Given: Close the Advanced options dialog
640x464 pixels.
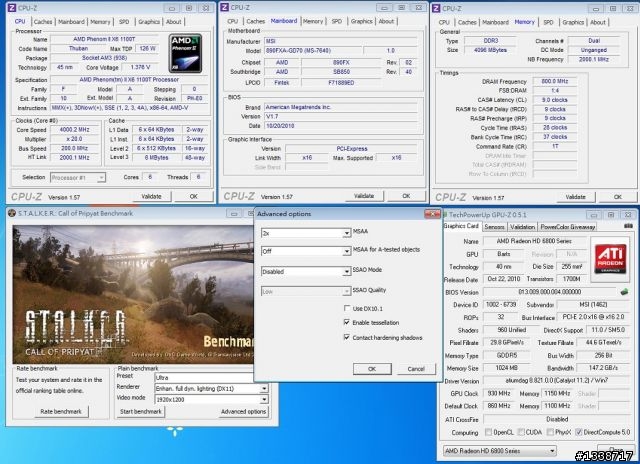Looking at the screenshot, I should [x=432, y=213].
